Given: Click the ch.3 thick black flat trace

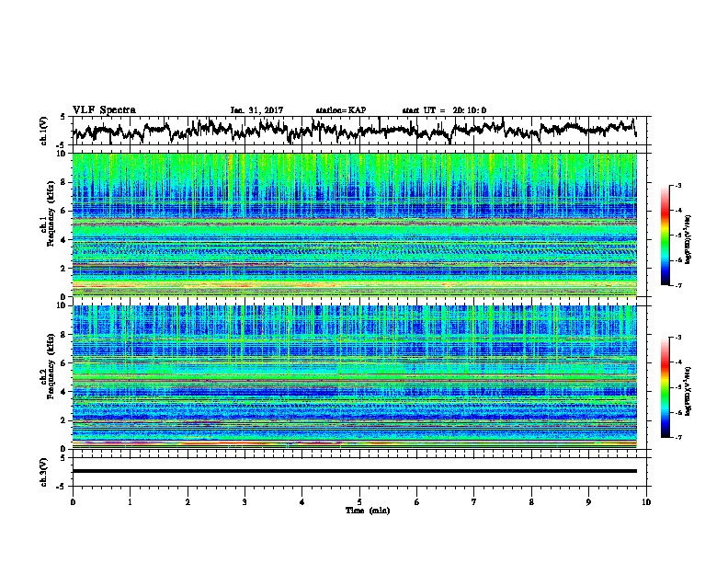Looking at the screenshot, I should (x=355, y=471).
